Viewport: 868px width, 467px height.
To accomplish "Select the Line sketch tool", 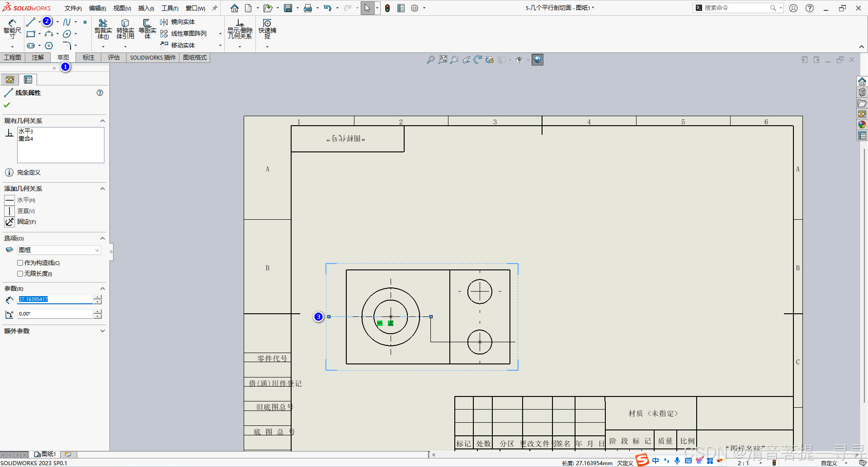I will [31, 22].
